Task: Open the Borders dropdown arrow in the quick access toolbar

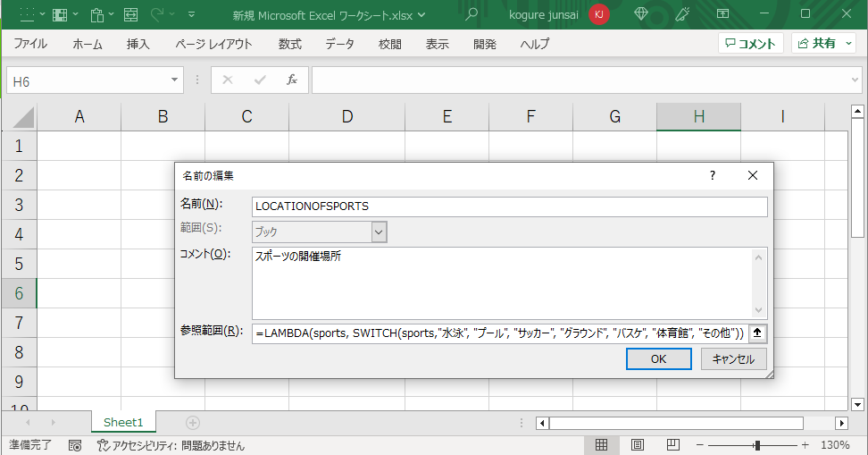Action: pos(43,15)
